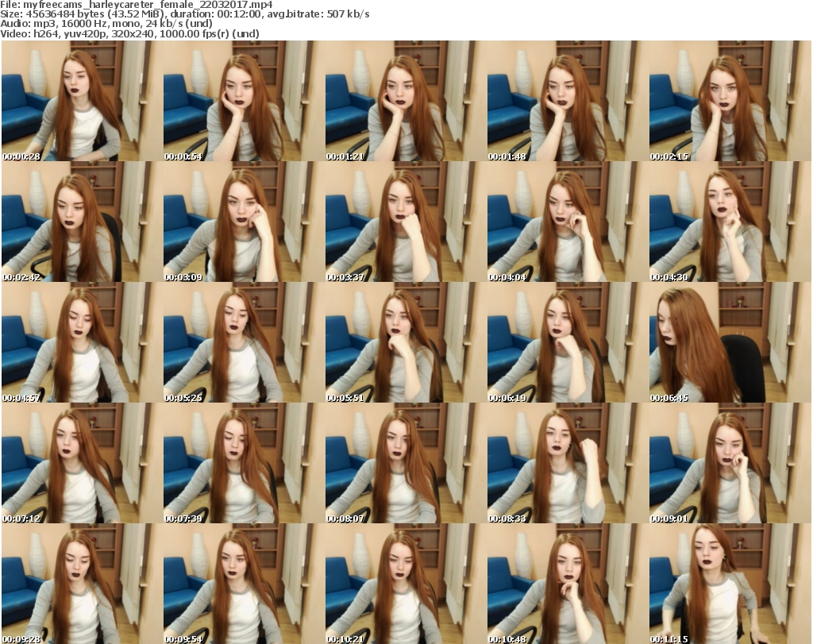
Task: Select the thumbnail stamped 00:08:07
Action: (406, 463)
